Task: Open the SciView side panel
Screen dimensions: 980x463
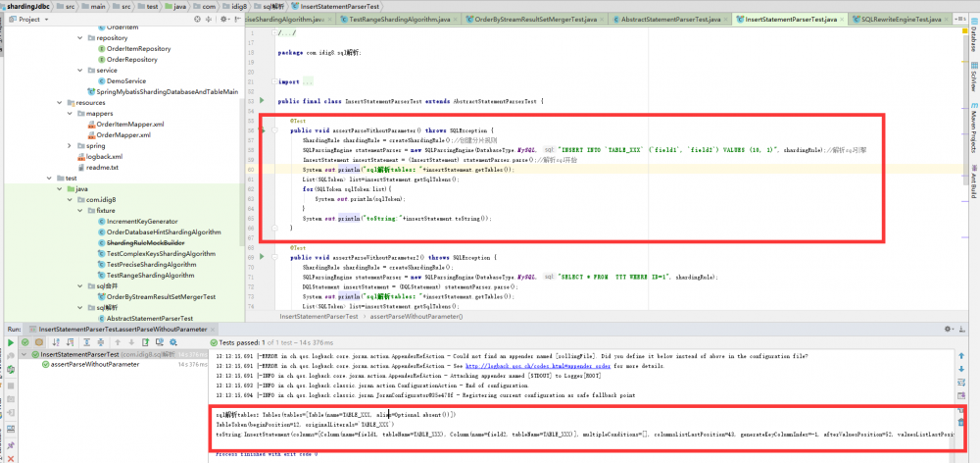Action: [x=972, y=77]
